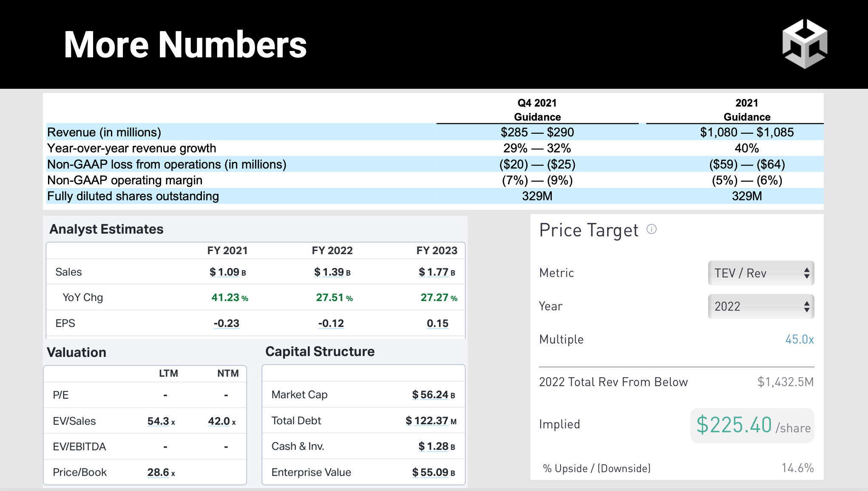Click FY 2021 EPS value -0.23
868x491 pixels.
pyautogui.click(x=227, y=324)
